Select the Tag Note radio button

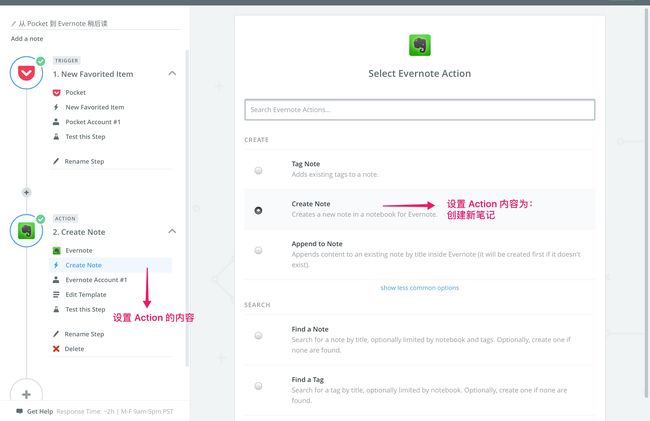click(x=258, y=170)
